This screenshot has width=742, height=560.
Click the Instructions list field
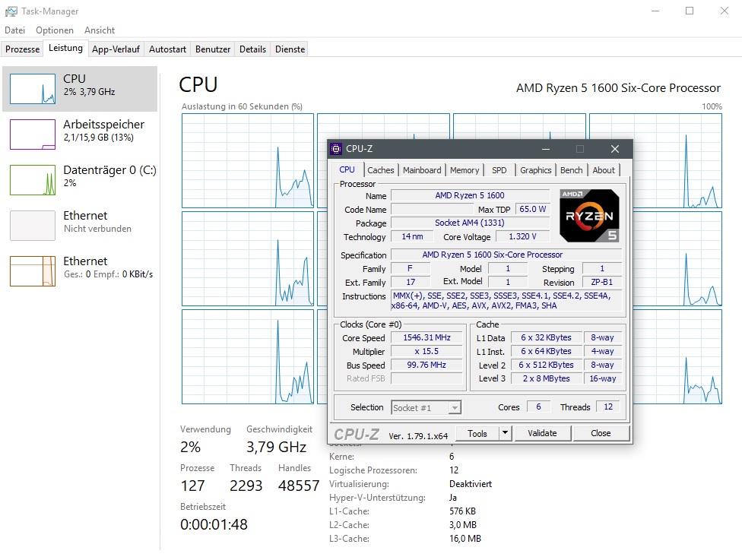pos(506,301)
